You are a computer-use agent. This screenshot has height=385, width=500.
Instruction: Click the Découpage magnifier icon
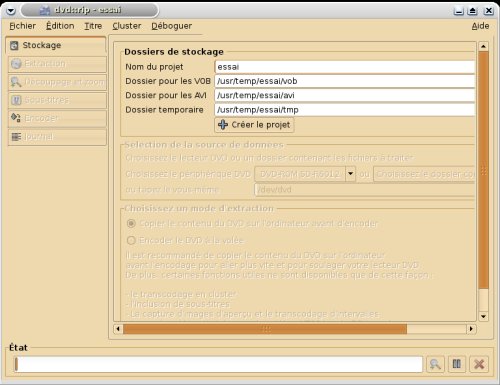pyautogui.click(x=16, y=82)
